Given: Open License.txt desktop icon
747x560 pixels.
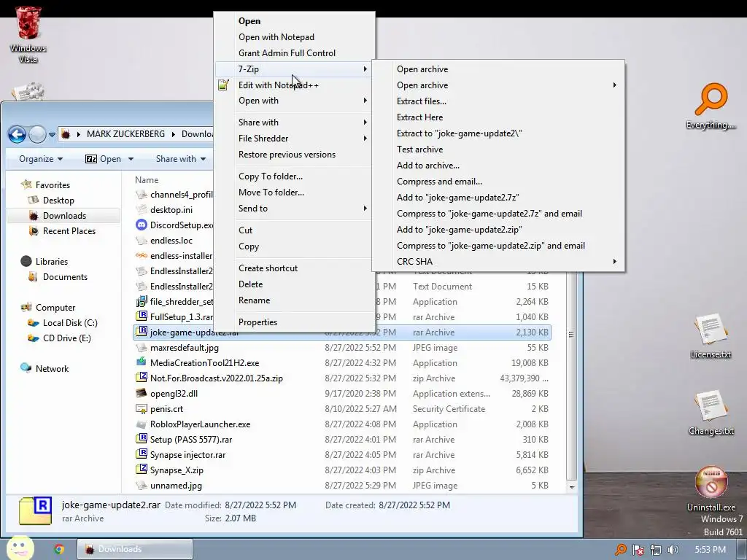Looking at the screenshot, I should pos(711,335).
